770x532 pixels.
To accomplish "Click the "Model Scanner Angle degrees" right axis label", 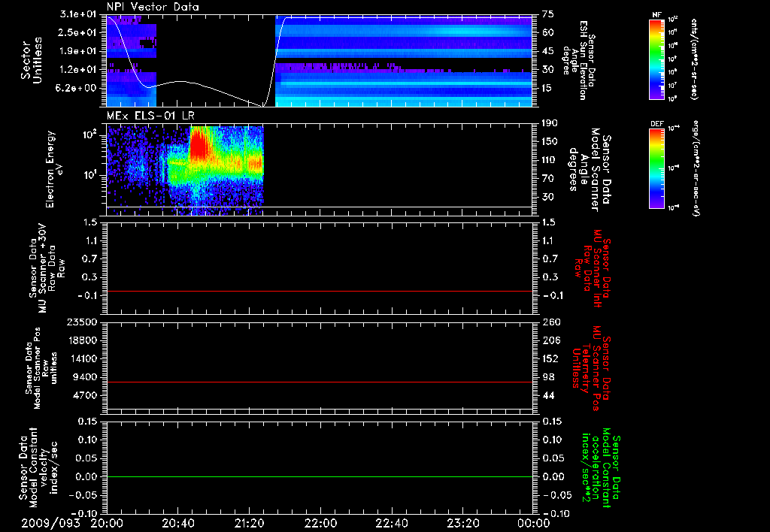I will click(590, 170).
